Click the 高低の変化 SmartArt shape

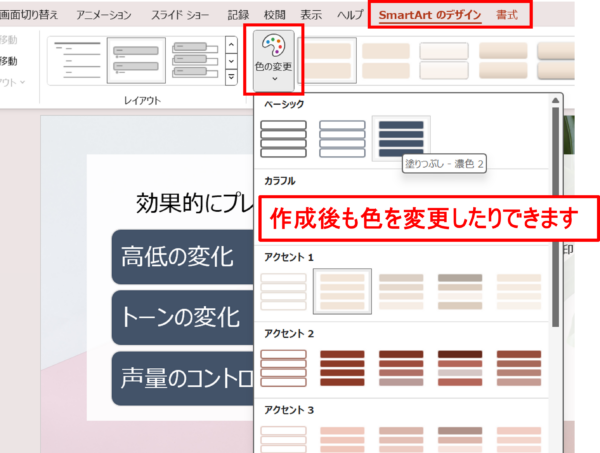[x=176, y=256]
